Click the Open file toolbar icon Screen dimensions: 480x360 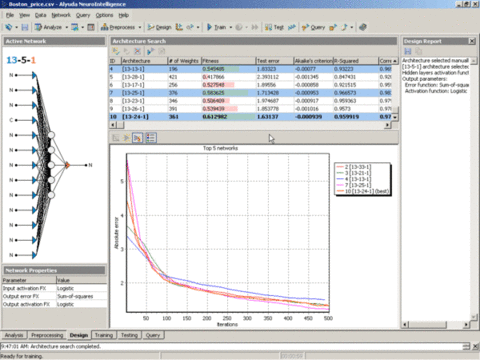point(9,27)
